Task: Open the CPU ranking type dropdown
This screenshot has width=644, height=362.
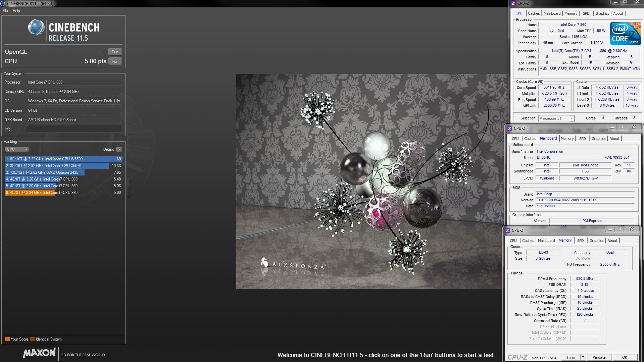Action: tap(17, 149)
